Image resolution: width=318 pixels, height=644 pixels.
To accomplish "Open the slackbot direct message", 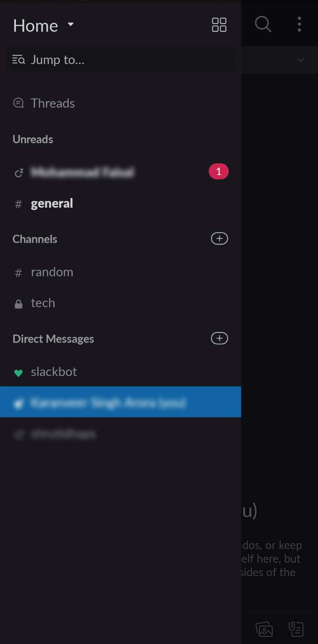I will coord(121,372).
